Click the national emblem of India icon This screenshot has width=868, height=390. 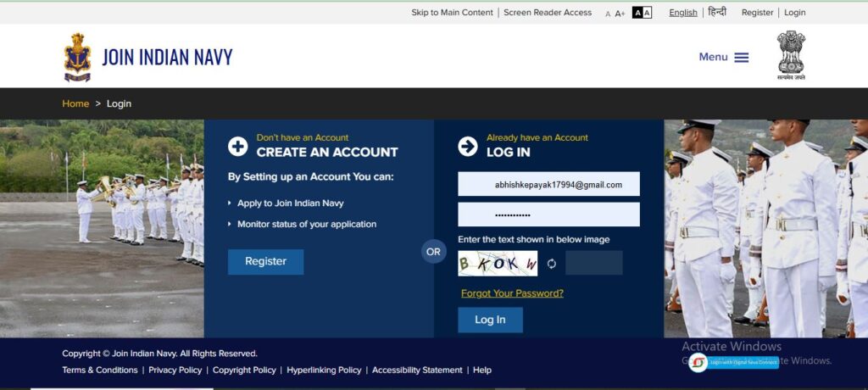(x=791, y=55)
